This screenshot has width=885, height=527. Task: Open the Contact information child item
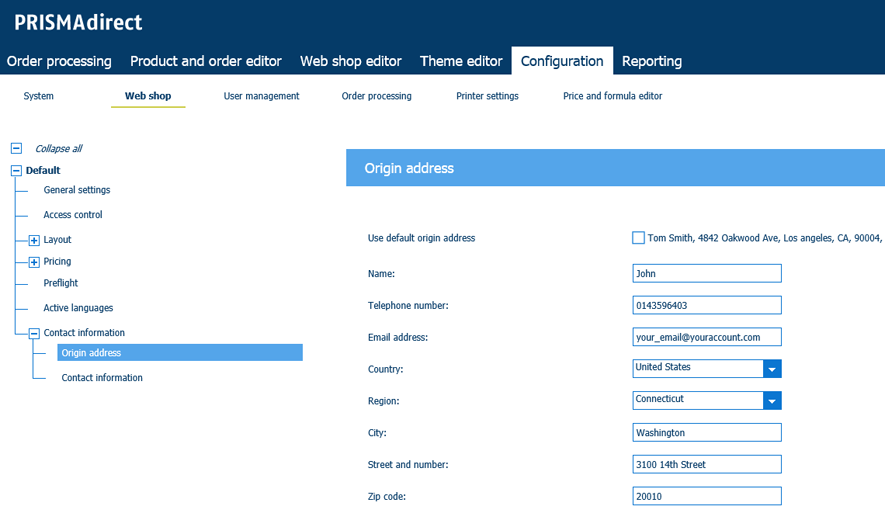coord(102,378)
